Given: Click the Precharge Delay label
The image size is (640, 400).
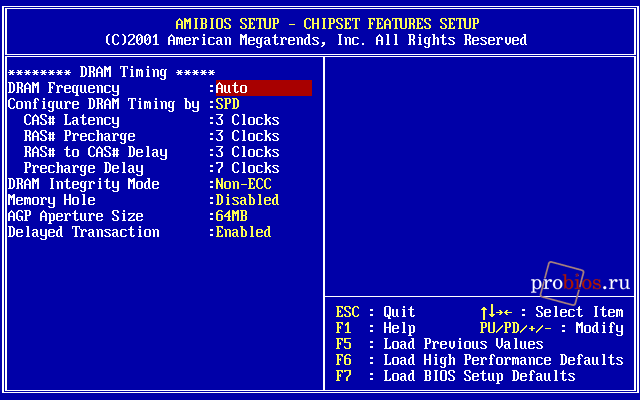Looking at the screenshot, I should (x=84, y=169).
